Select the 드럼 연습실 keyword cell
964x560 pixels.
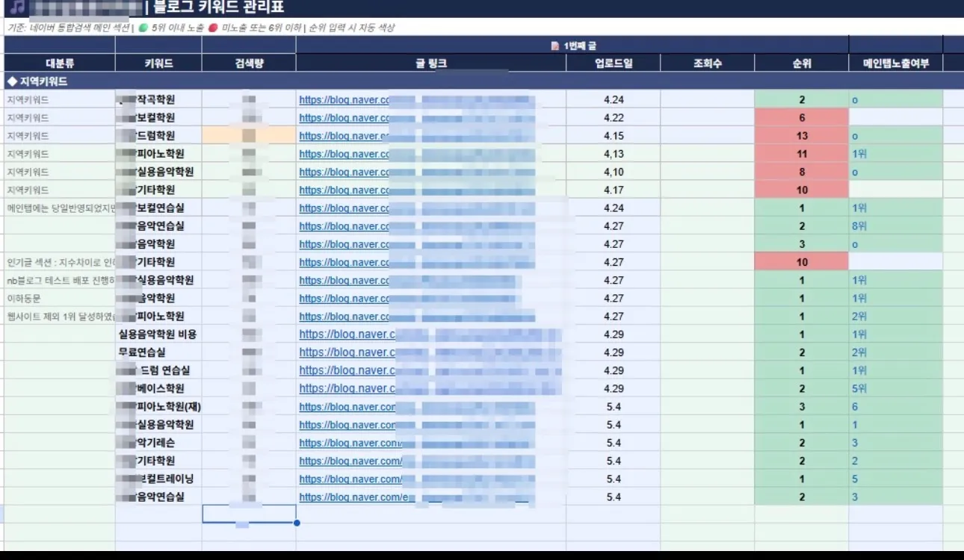[x=158, y=370]
